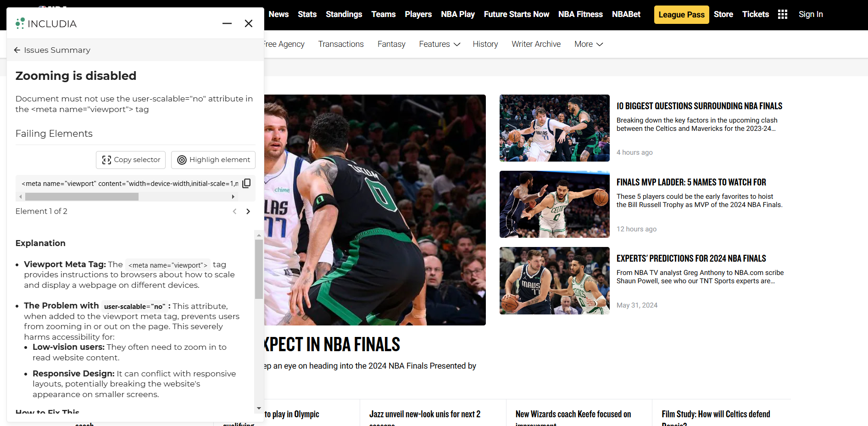Screen dimensions: 868x426
Task: Open the main featured Finals photo
Action: tap(375, 210)
